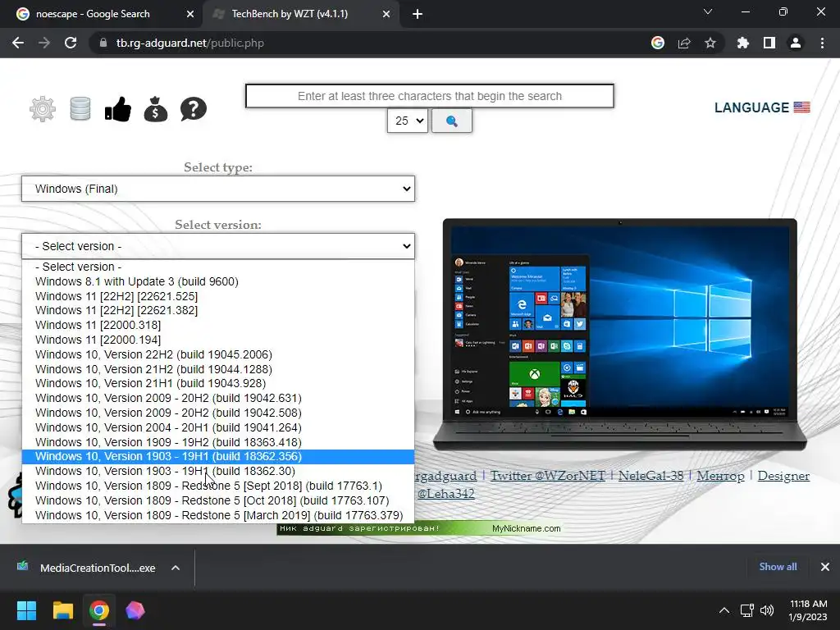
Task: Open the tab search chevron in title bar
Action: tap(708, 11)
